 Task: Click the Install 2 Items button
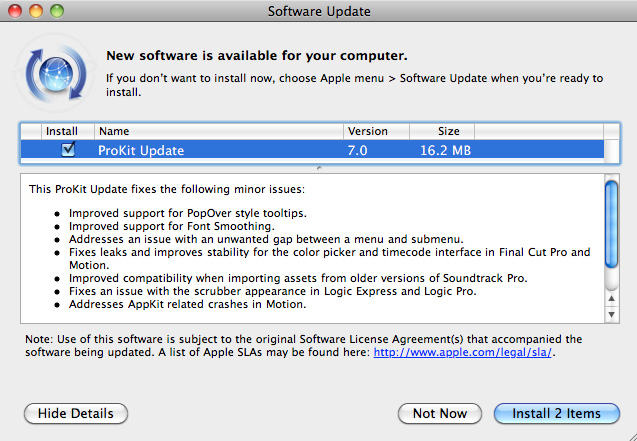coord(557,413)
